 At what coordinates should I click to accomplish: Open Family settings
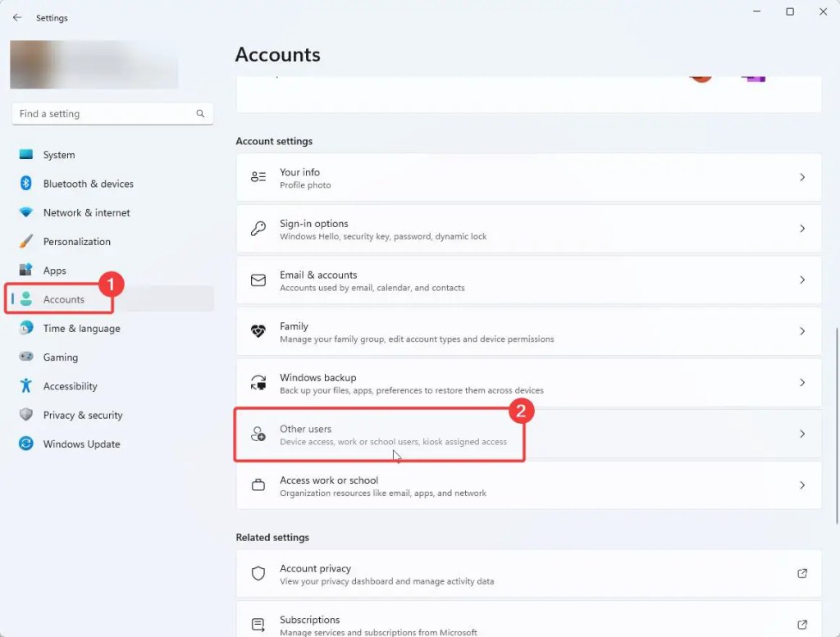[529, 331]
